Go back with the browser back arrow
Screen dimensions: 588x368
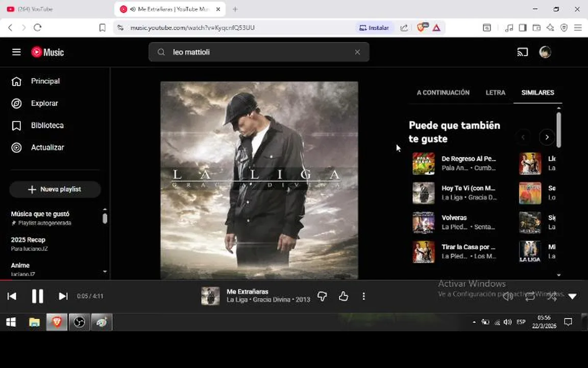coord(10,28)
